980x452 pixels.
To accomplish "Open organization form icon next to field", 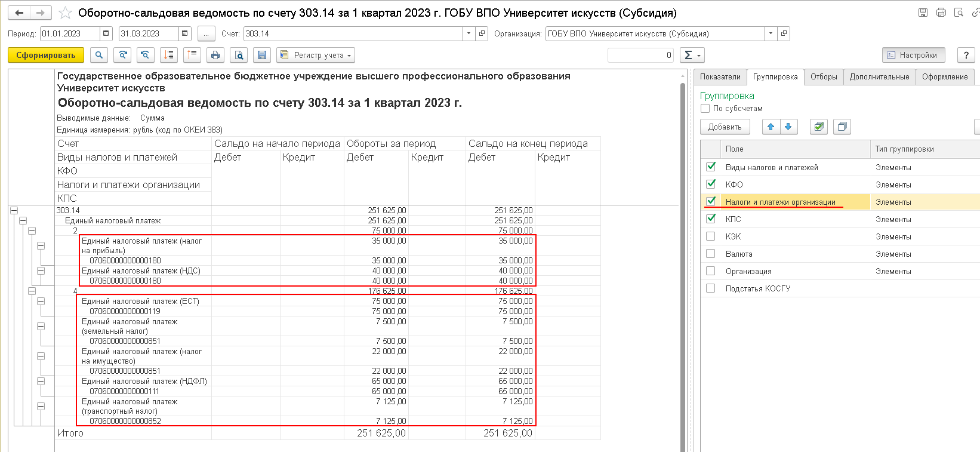I will click(x=784, y=33).
